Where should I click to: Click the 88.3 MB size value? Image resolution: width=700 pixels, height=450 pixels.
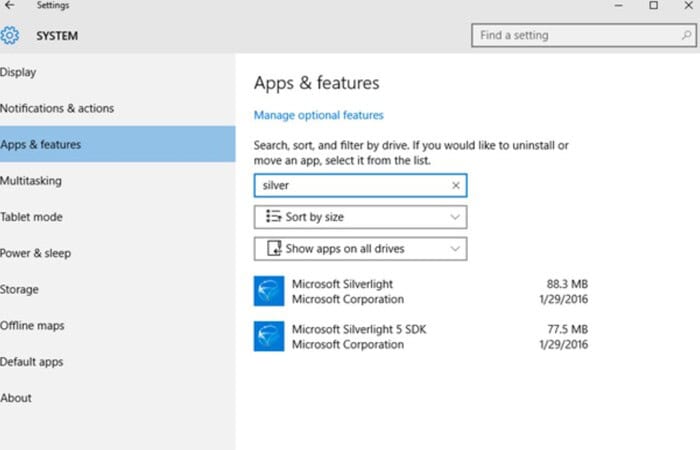point(567,284)
